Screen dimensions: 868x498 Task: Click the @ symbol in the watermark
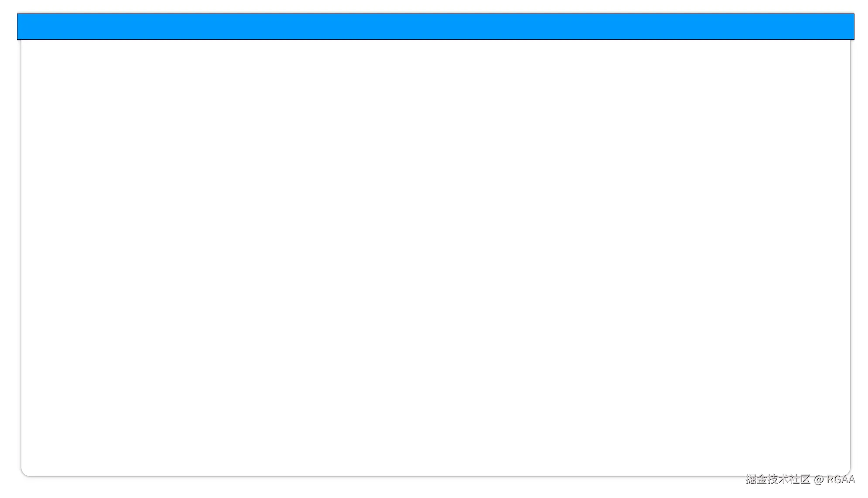tap(819, 480)
